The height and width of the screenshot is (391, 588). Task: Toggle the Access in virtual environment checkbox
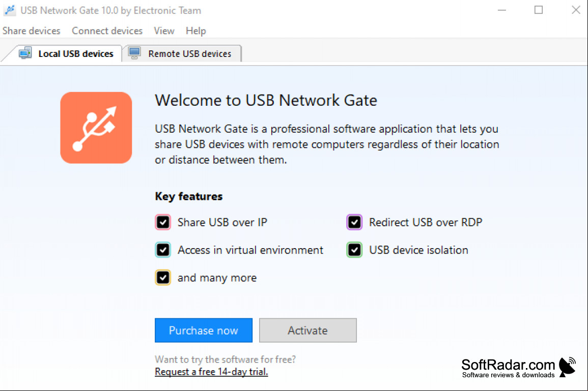click(x=163, y=250)
